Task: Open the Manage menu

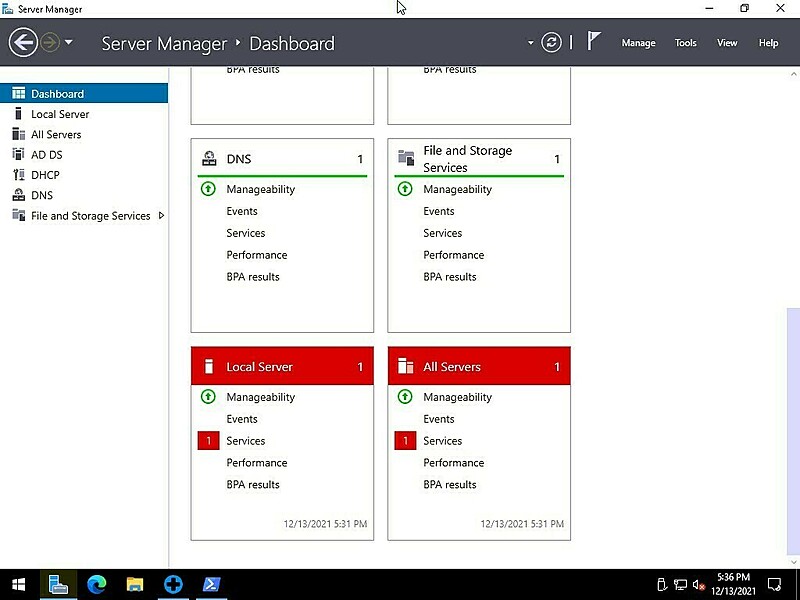Action: tap(639, 43)
